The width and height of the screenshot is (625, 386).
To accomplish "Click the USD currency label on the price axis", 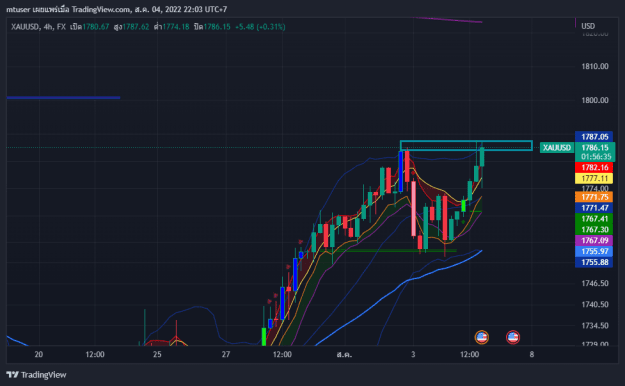I will pos(588,26).
